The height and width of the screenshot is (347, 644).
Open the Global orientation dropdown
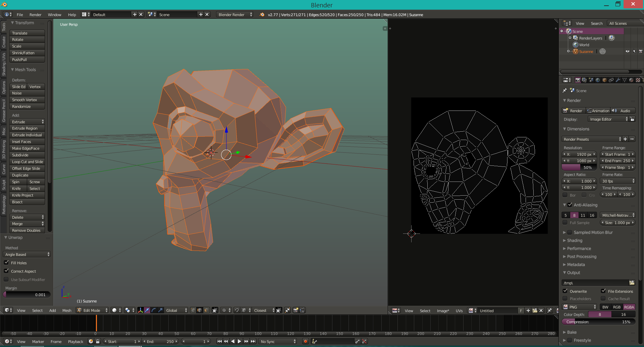(x=176, y=310)
